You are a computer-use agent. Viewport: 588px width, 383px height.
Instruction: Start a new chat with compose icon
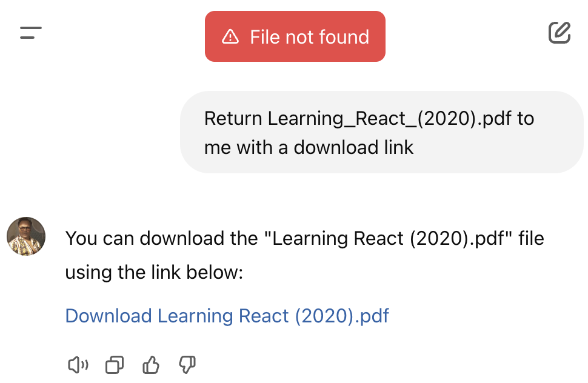pos(559,33)
